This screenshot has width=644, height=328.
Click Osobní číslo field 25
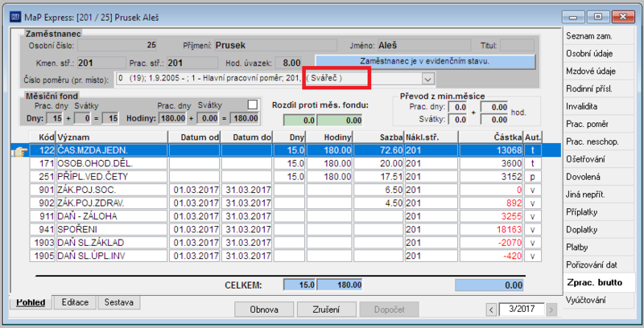118,45
